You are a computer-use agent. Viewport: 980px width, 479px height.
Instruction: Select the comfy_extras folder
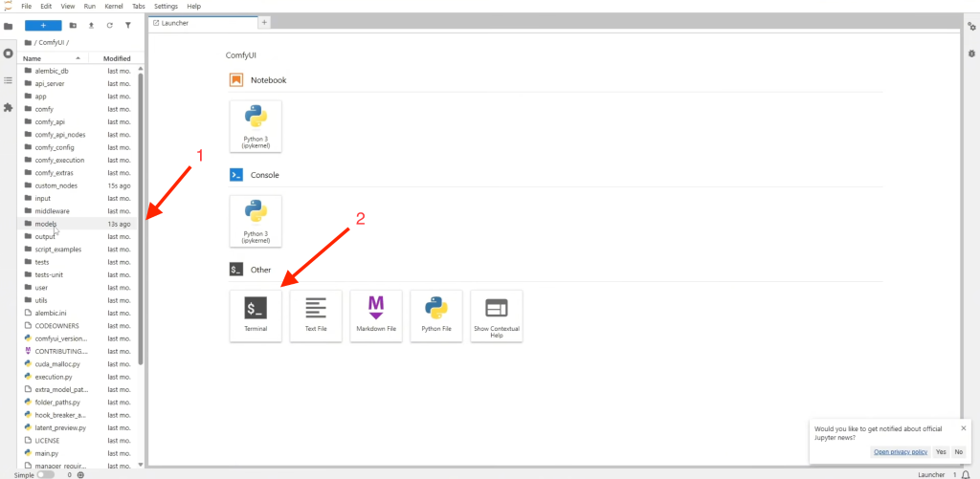pyautogui.click(x=78, y=172)
